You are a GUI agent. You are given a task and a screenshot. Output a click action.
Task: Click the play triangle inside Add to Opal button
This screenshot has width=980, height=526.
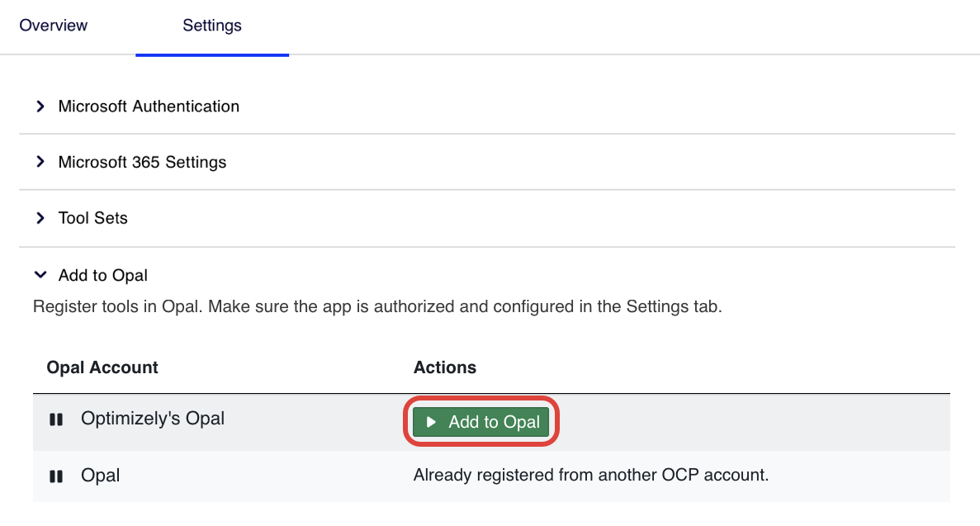(x=430, y=423)
